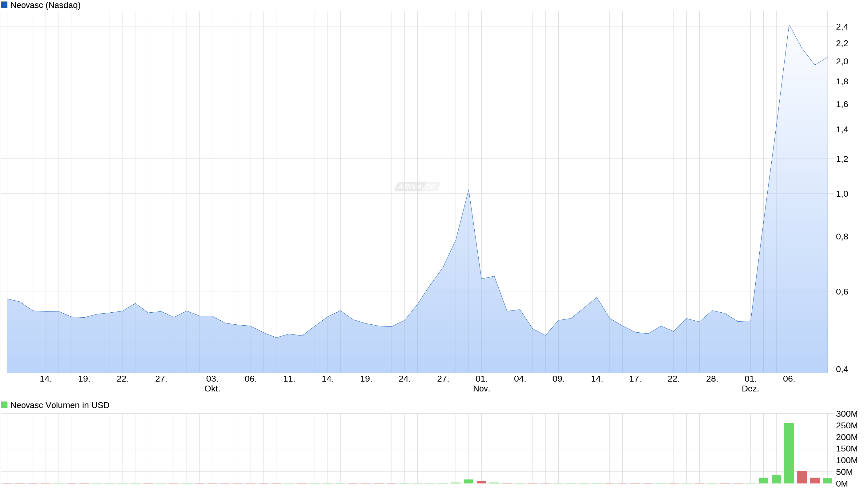Toggle the Neovasc Volumen in USD series
Viewport: 868px width, 493px height.
click(x=60, y=405)
